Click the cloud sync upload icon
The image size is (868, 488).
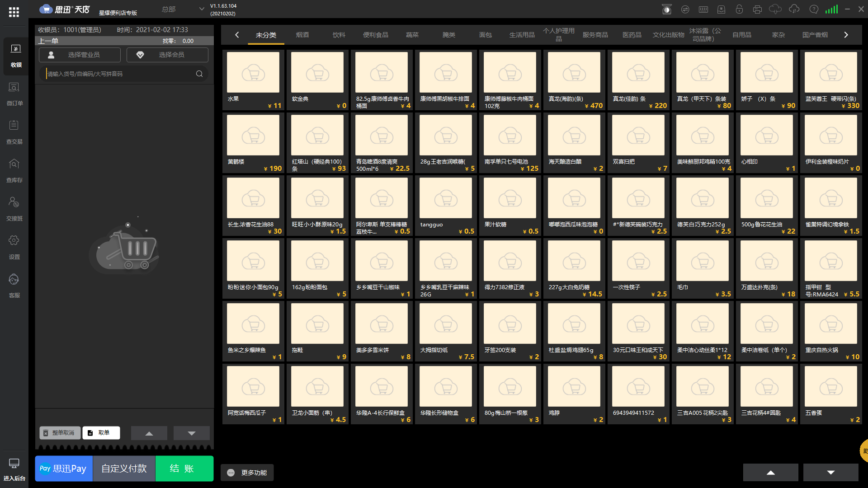(x=794, y=9)
